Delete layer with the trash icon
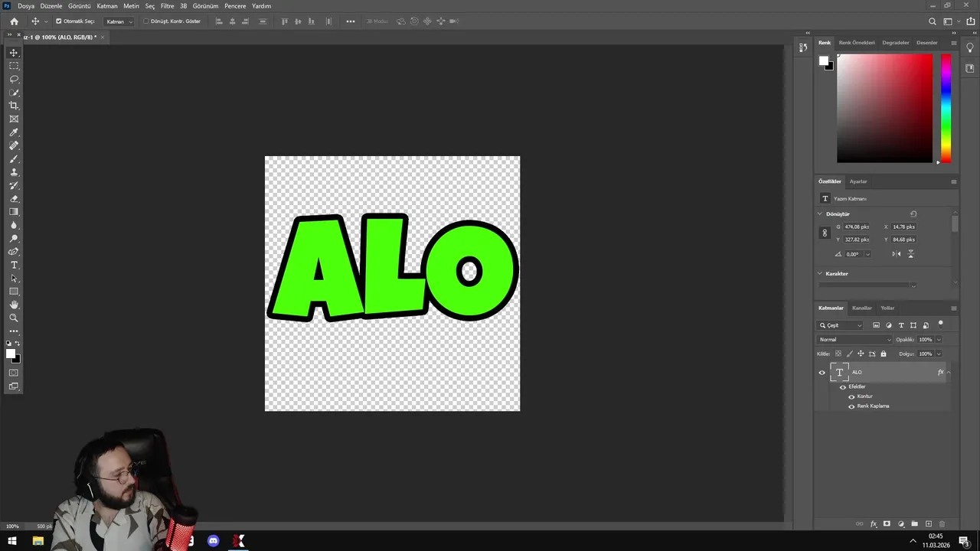 pyautogui.click(x=942, y=524)
